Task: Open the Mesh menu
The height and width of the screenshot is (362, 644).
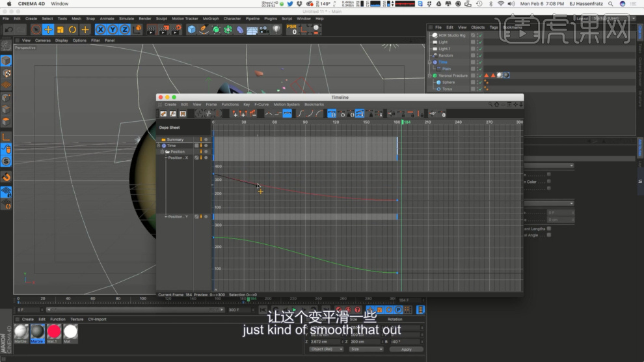Action: (76, 18)
